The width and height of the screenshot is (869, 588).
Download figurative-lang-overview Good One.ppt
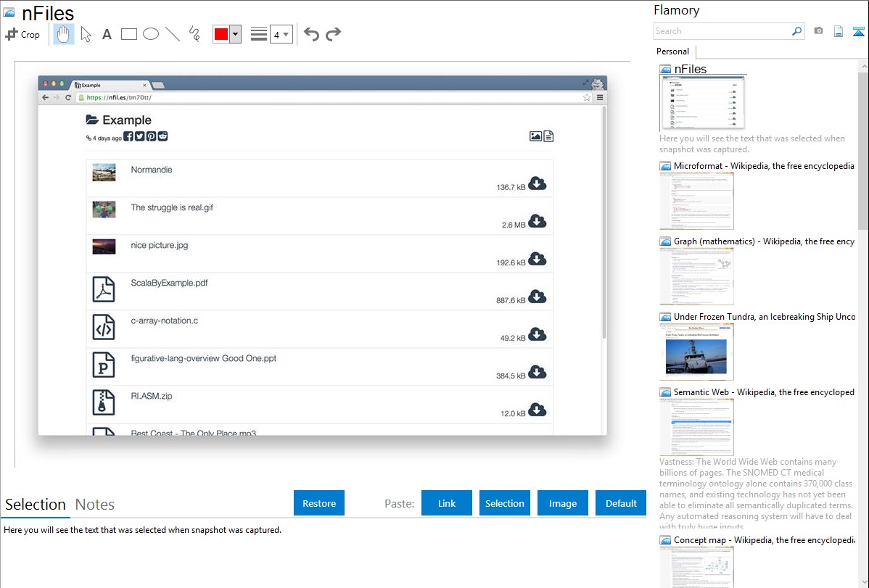pos(537,372)
